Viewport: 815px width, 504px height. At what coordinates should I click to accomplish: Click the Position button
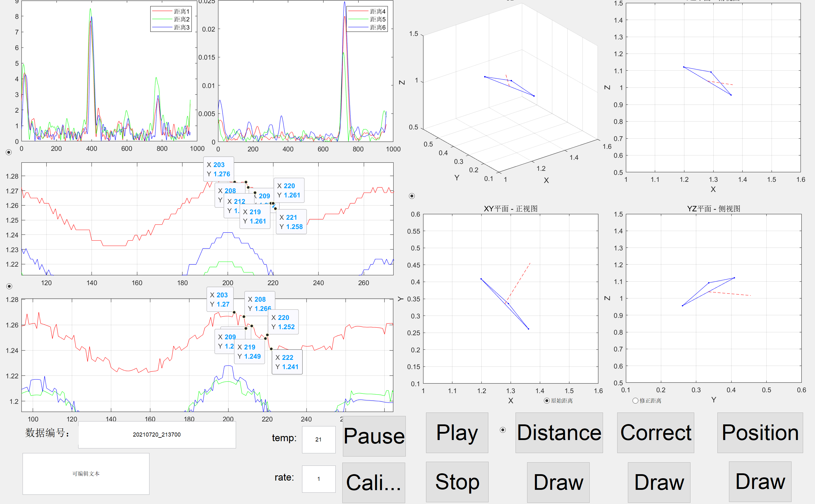click(x=760, y=433)
